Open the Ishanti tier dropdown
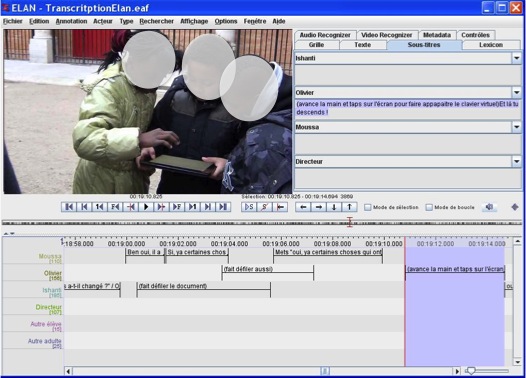This screenshot has width=526, height=378. (x=516, y=58)
